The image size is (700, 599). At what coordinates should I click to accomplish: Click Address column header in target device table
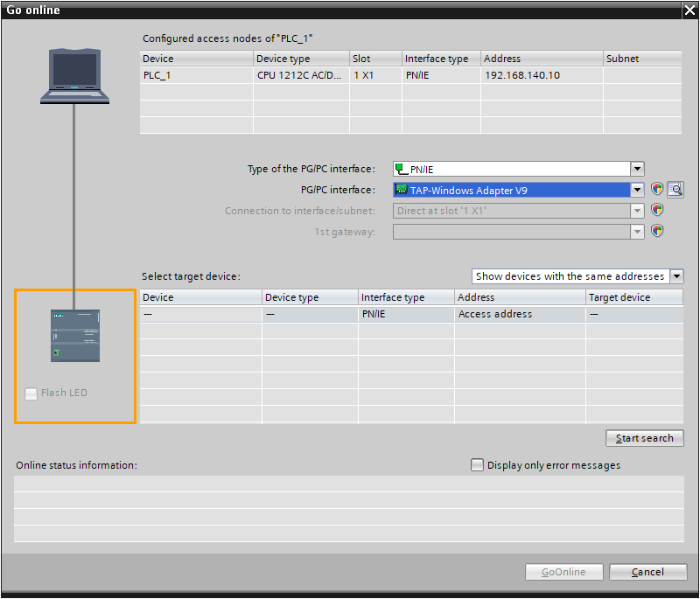click(520, 297)
